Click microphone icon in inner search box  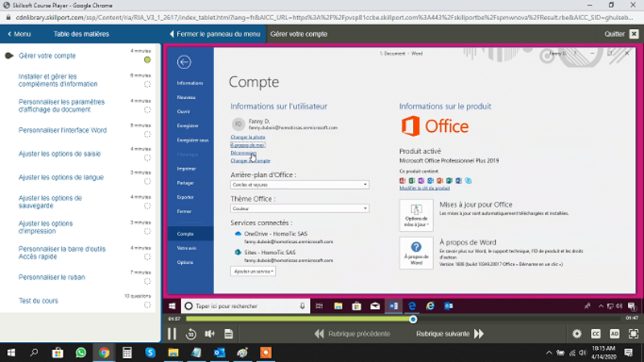pos(303,306)
